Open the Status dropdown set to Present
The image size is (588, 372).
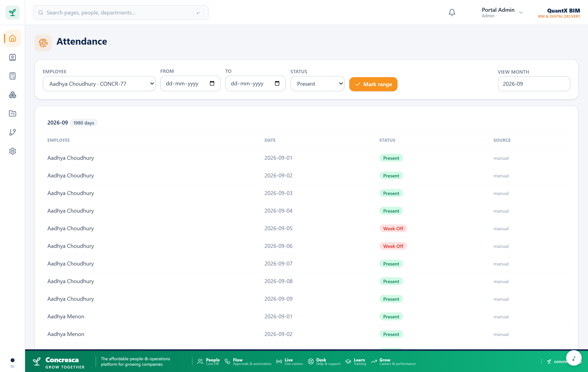(x=317, y=84)
